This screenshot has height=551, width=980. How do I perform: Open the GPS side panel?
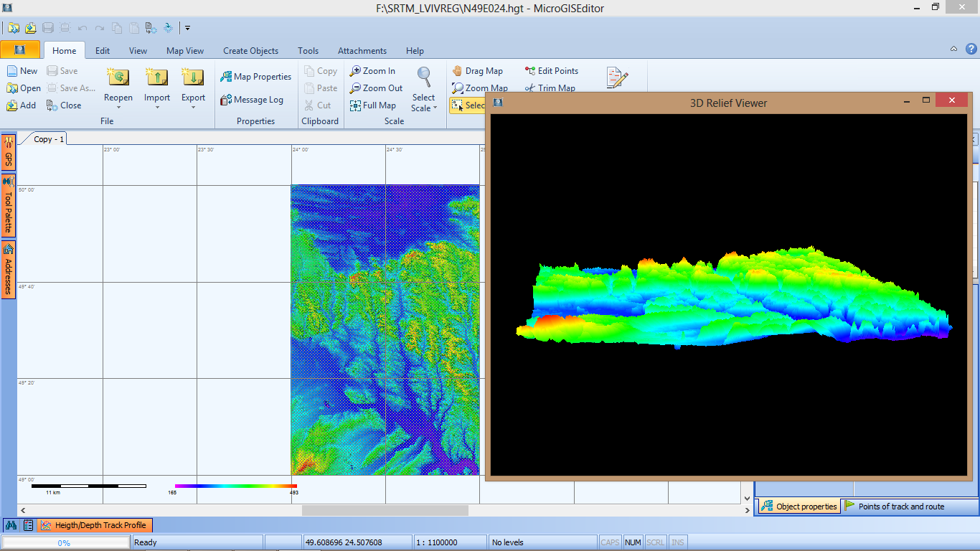9,152
